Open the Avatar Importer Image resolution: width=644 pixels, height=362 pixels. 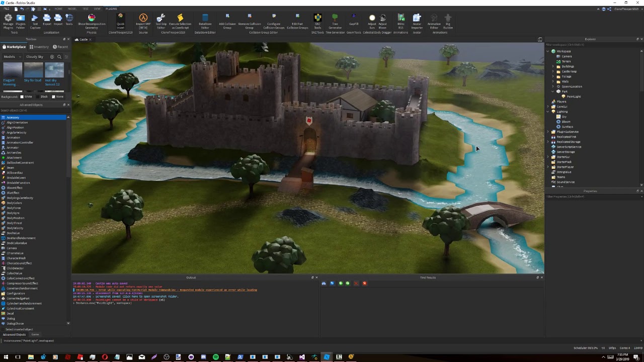[x=417, y=21]
